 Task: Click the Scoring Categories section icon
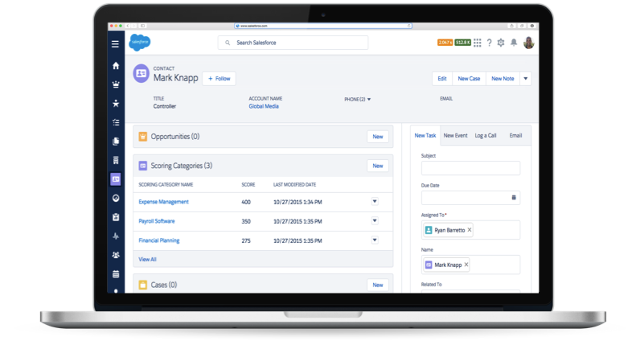[142, 166]
